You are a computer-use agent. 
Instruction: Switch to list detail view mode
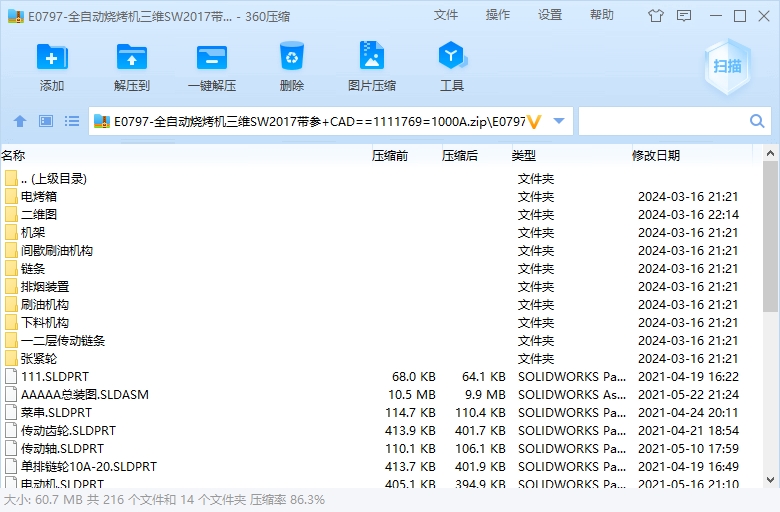(x=72, y=121)
